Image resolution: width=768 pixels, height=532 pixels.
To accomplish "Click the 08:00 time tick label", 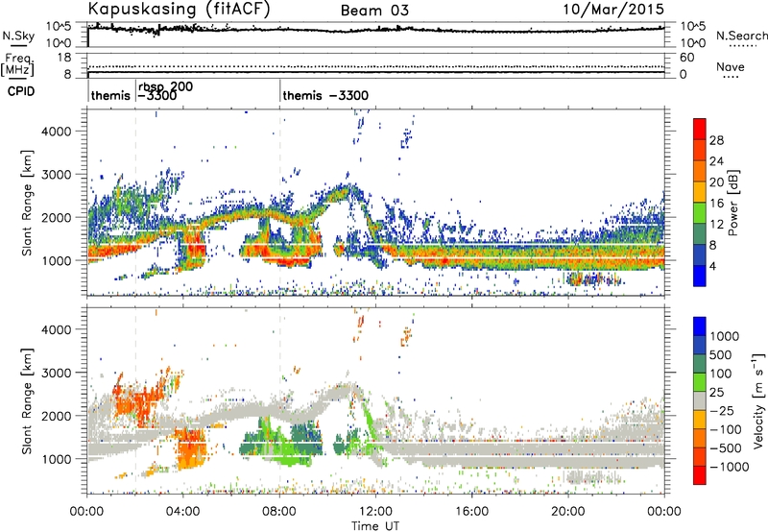I will tap(279, 512).
